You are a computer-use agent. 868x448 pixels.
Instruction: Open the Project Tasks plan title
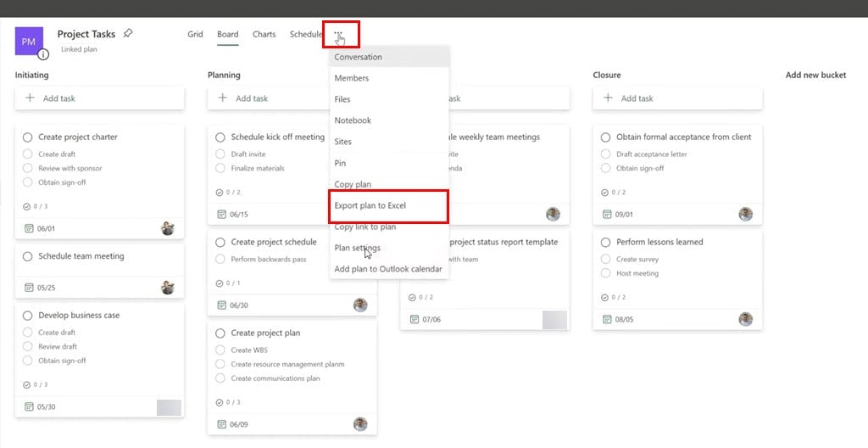[x=86, y=34]
